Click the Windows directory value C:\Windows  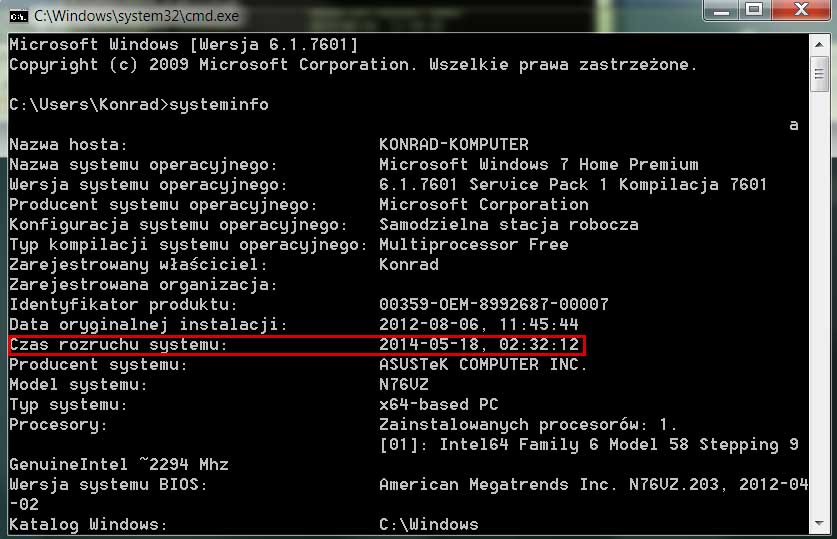pyautogui.click(x=429, y=525)
